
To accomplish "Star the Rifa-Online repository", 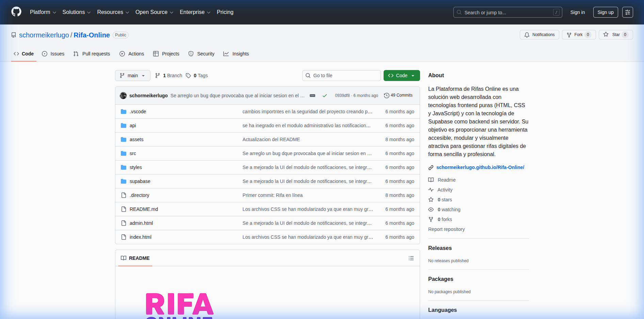I will (615, 34).
